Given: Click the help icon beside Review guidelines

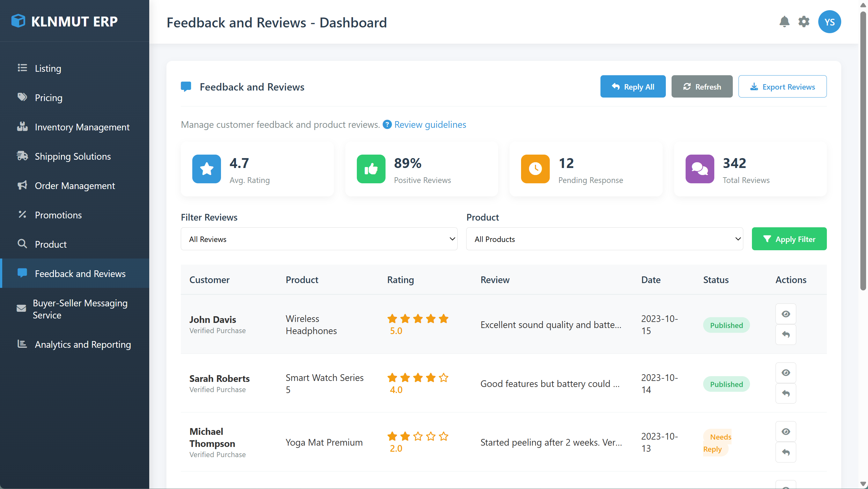Looking at the screenshot, I should [x=387, y=124].
